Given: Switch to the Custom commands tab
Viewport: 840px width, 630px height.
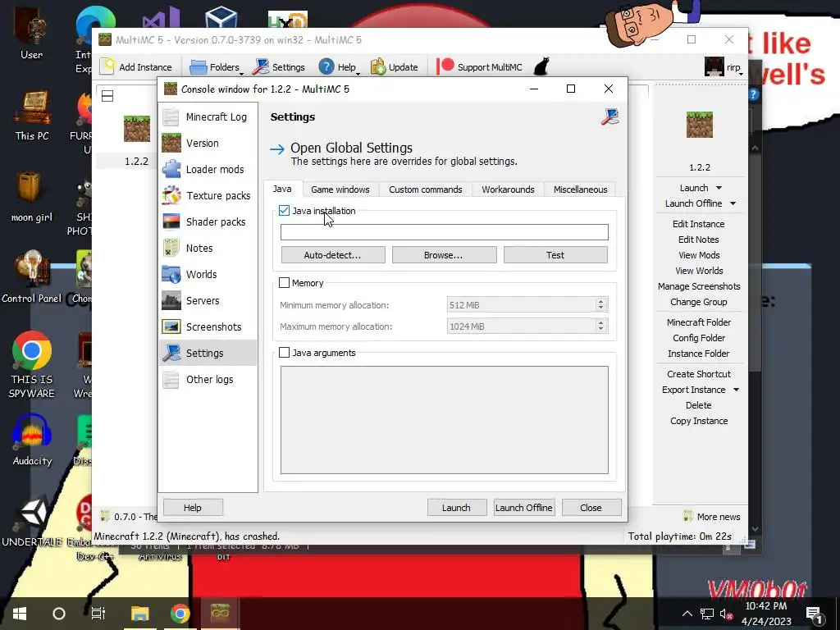Looking at the screenshot, I should (x=426, y=189).
